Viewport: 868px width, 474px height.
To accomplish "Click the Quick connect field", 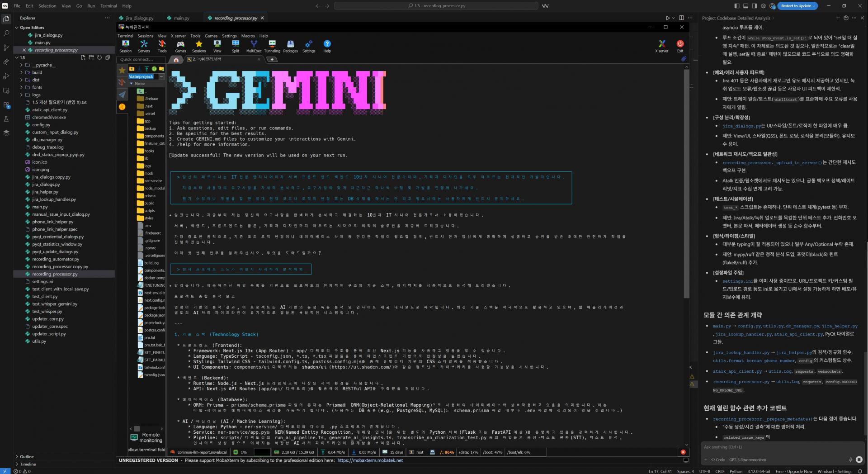I will tap(141, 59).
